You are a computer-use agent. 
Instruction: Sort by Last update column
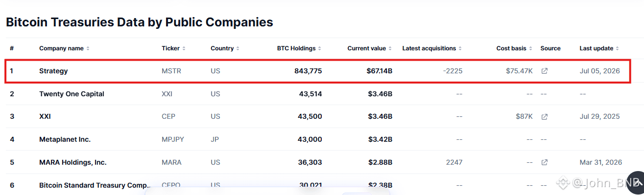click(599, 48)
